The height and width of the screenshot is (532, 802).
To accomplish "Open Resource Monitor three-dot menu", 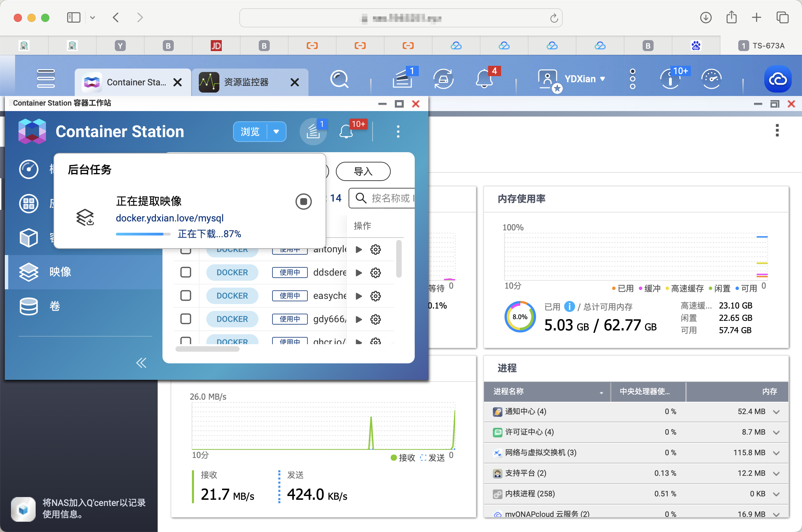I will [777, 131].
